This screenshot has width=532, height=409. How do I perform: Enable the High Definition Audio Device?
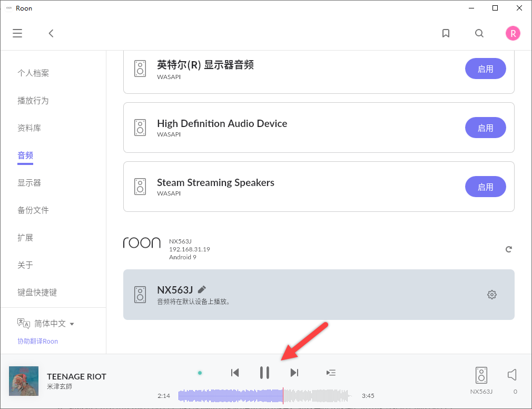[x=485, y=128]
